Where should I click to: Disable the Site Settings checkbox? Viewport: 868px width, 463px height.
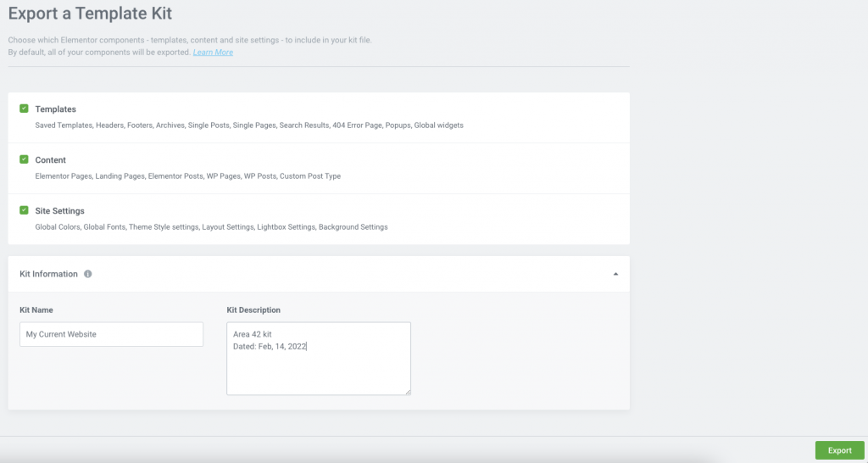click(24, 210)
